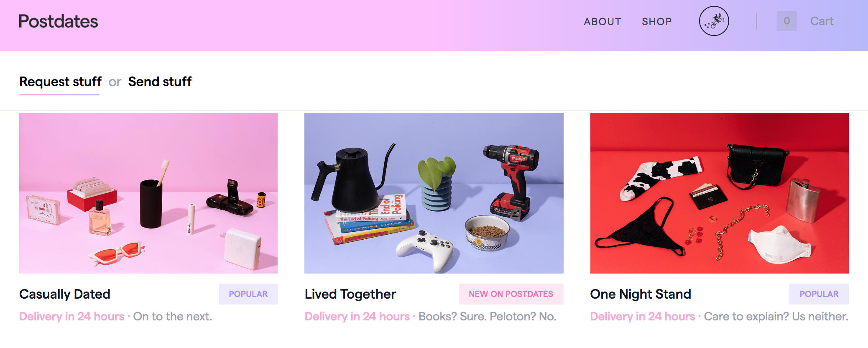This screenshot has height=348, width=868.
Task: Switch to the Send stuff tab
Action: (x=160, y=82)
